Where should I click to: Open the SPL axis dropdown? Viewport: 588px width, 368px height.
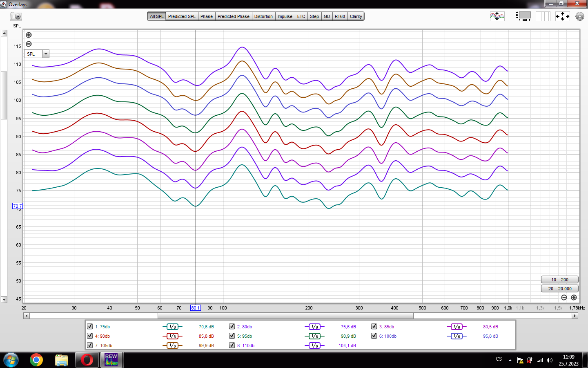tap(46, 54)
